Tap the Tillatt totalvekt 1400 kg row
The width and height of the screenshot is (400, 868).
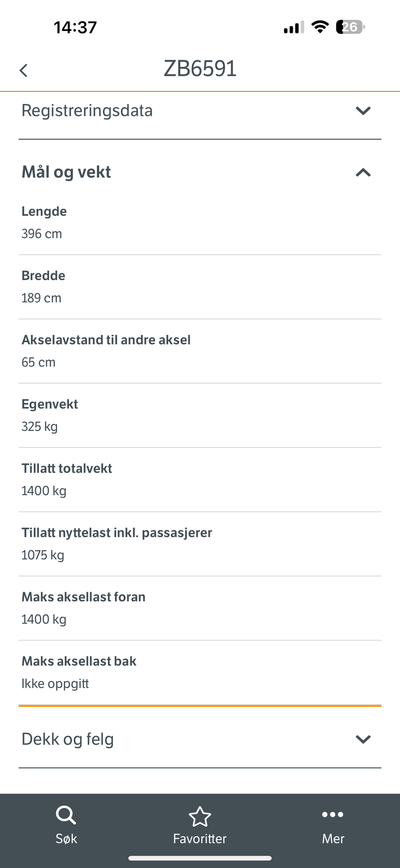[200, 480]
